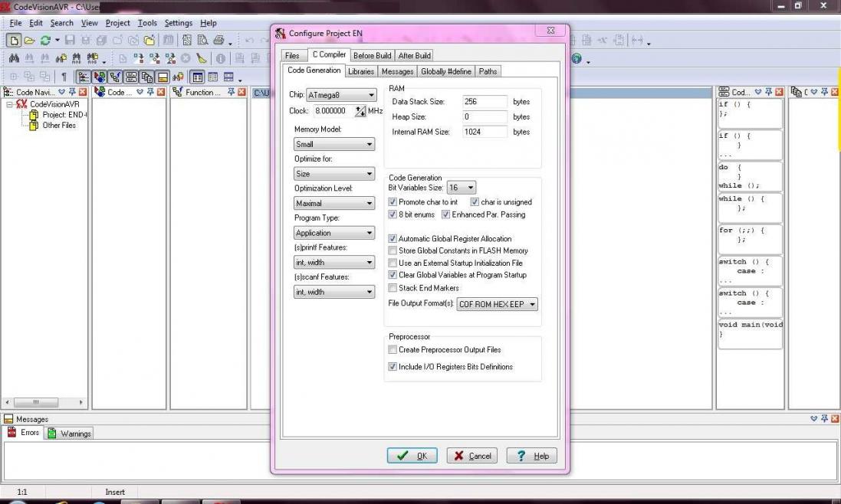Toggle Enhanced Par. Passing checkbox

[445, 214]
